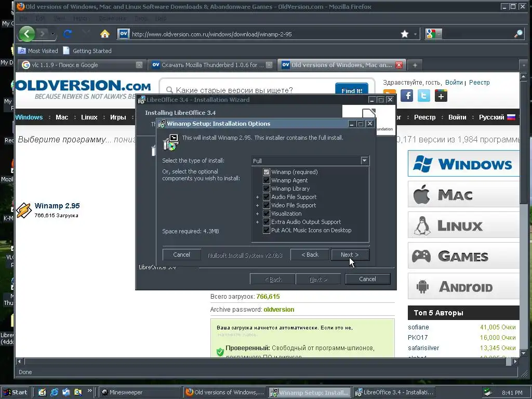Open the Linux category banner
Viewport: 532px width, 399px height.
(x=463, y=225)
